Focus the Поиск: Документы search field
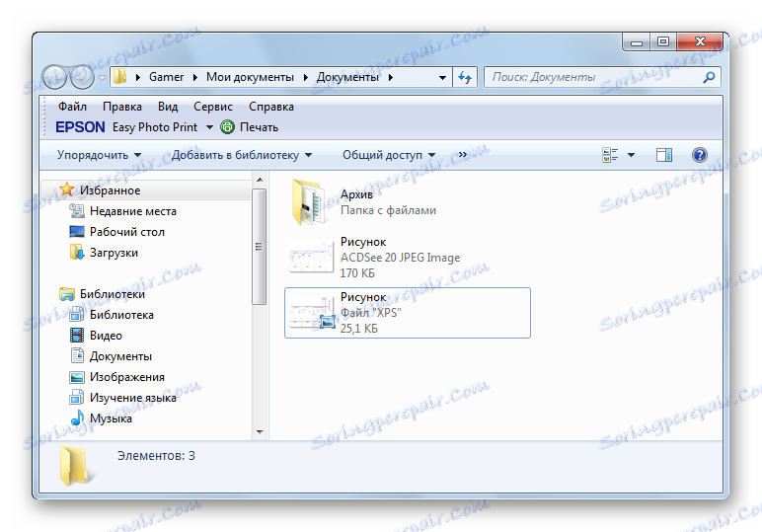Viewport: 762px width, 532px height. point(595,77)
